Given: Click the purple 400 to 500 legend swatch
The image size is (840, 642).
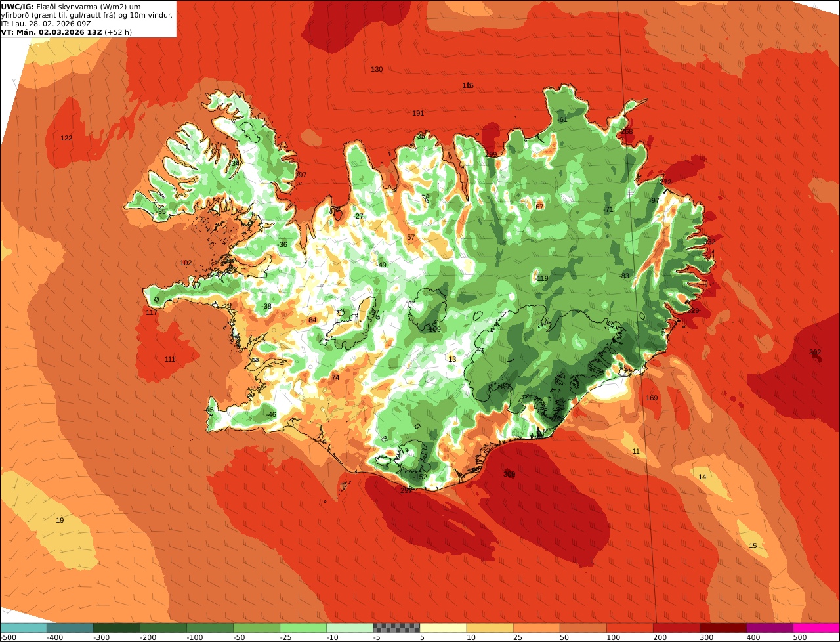Looking at the screenshot, I should click(770, 628).
